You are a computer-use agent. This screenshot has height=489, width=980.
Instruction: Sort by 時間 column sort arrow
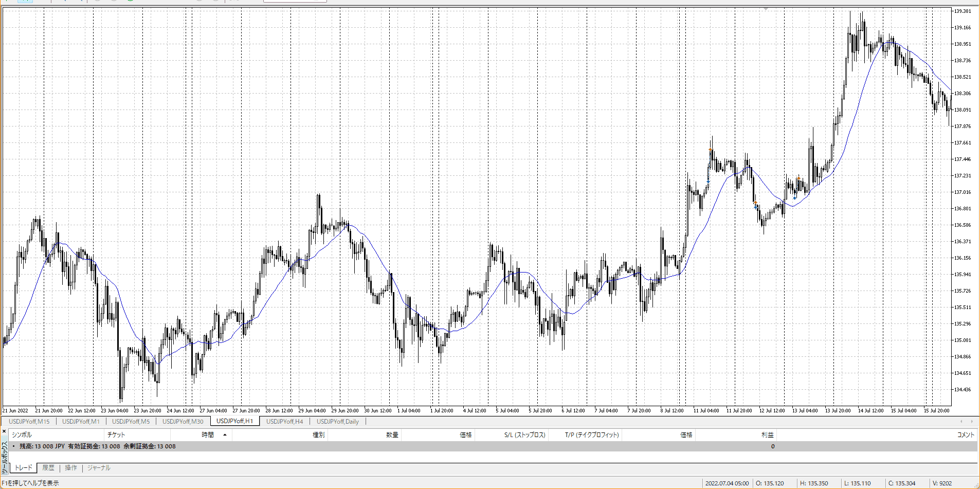click(x=225, y=435)
